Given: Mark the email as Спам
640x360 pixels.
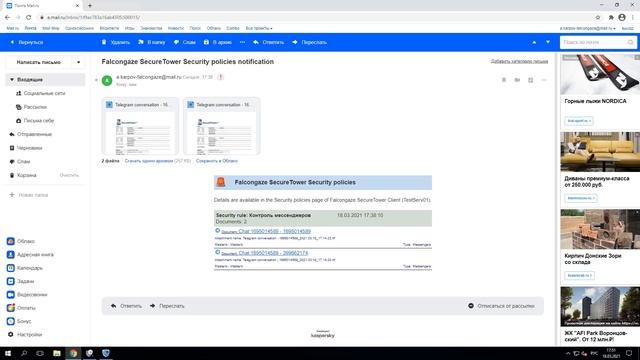Looking at the screenshot, I should [185, 42].
